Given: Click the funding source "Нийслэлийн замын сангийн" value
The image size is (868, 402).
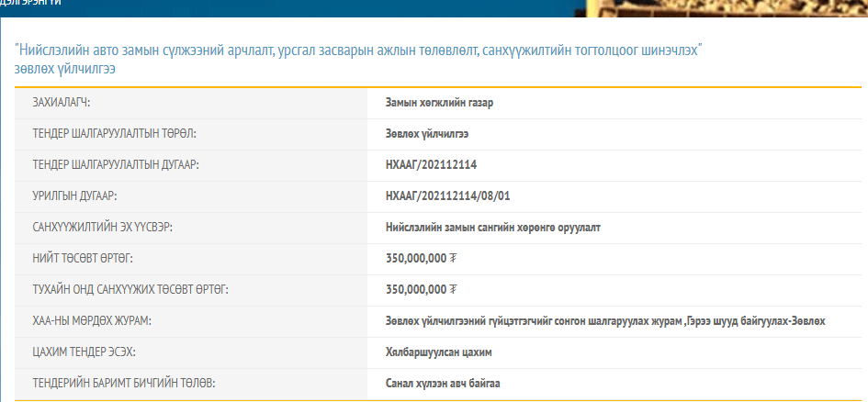Looking at the screenshot, I should [493, 228].
